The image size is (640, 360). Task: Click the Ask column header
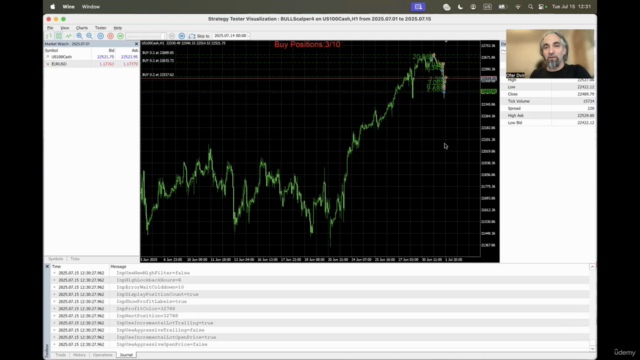click(127, 50)
